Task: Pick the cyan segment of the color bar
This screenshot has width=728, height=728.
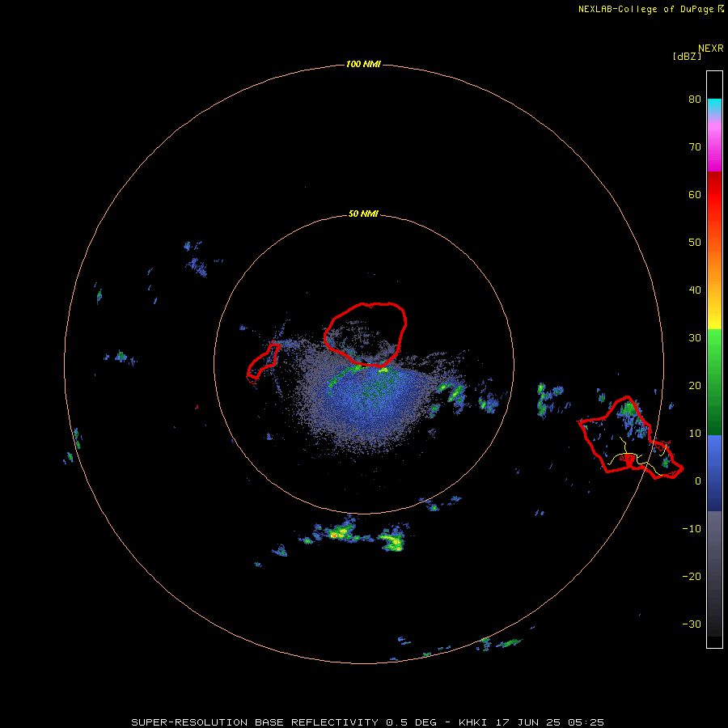Action: [714, 106]
